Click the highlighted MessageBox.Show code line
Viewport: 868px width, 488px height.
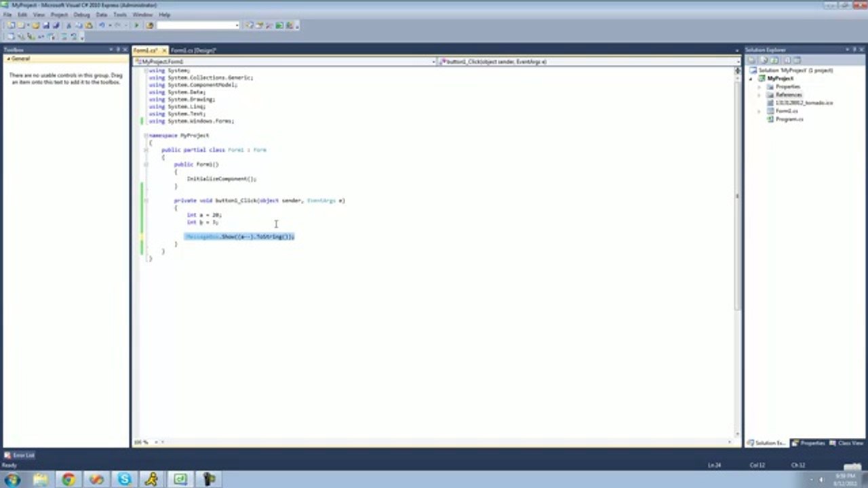click(239, 237)
